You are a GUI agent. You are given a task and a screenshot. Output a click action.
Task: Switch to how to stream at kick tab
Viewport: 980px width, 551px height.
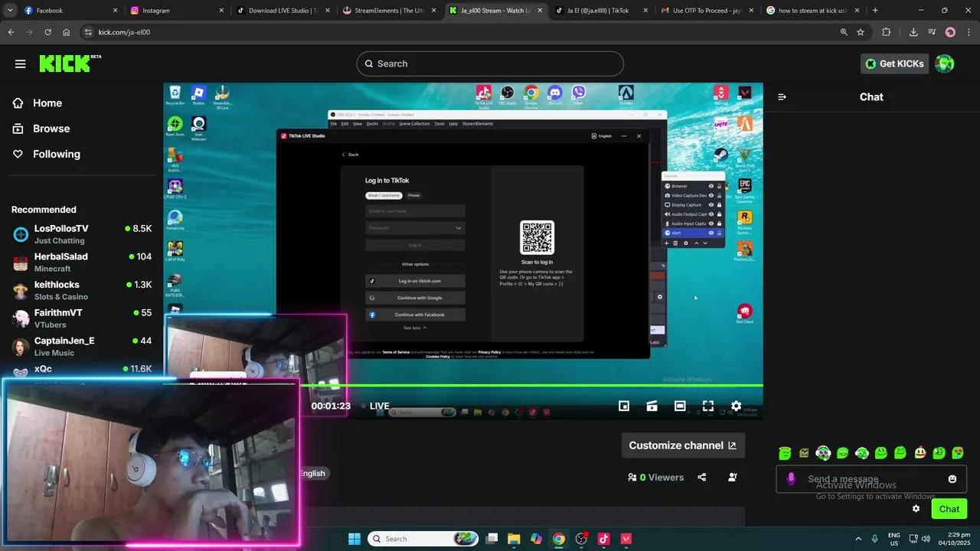point(812,11)
